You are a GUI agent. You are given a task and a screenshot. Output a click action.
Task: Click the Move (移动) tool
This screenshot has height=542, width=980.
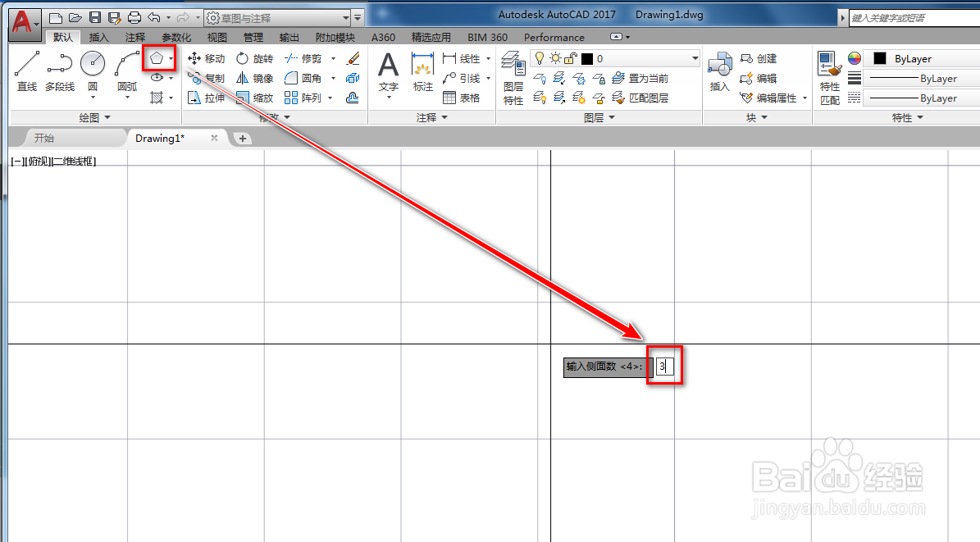point(206,59)
